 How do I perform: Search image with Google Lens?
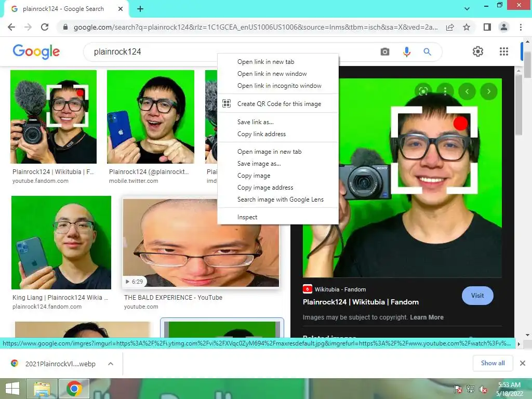(278, 199)
